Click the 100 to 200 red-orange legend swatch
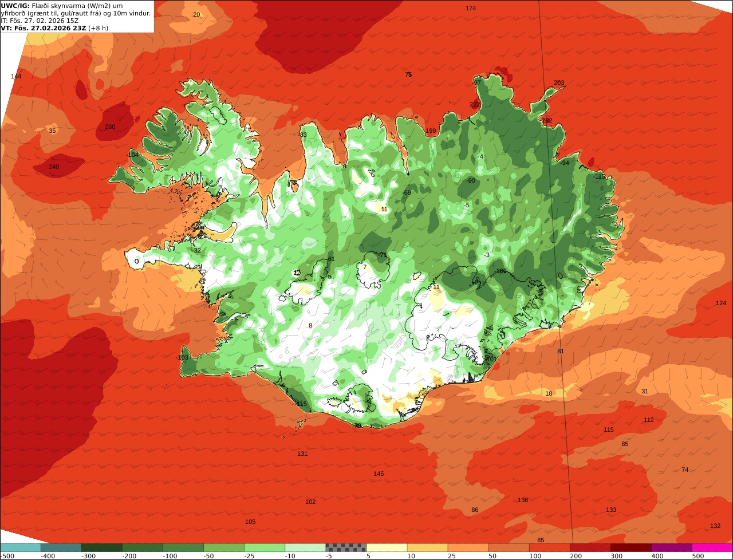 click(x=549, y=547)
